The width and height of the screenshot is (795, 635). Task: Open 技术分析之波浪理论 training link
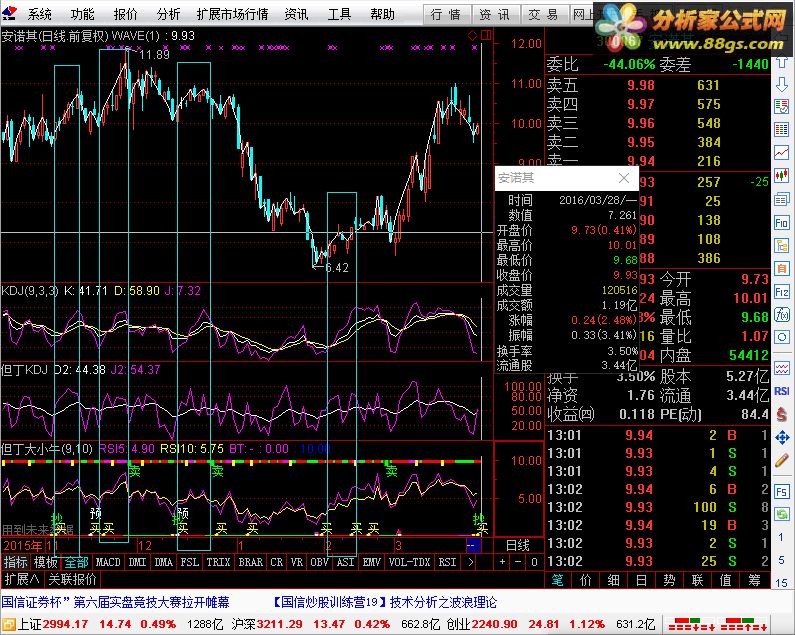[443, 603]
